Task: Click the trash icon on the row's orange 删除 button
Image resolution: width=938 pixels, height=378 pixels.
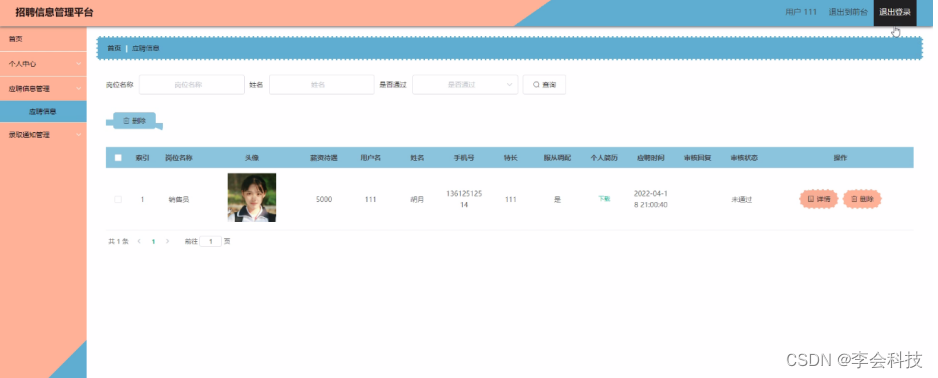Action: 854,199
